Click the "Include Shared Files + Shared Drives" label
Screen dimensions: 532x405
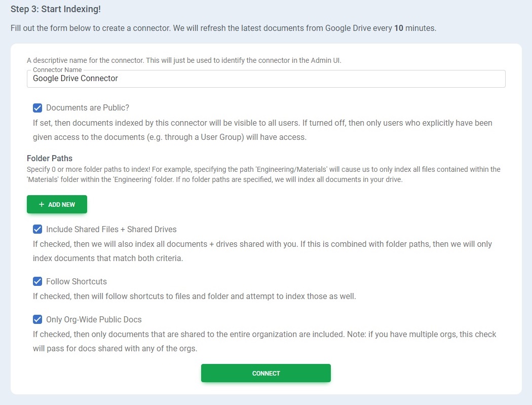(x=111, y=229)
